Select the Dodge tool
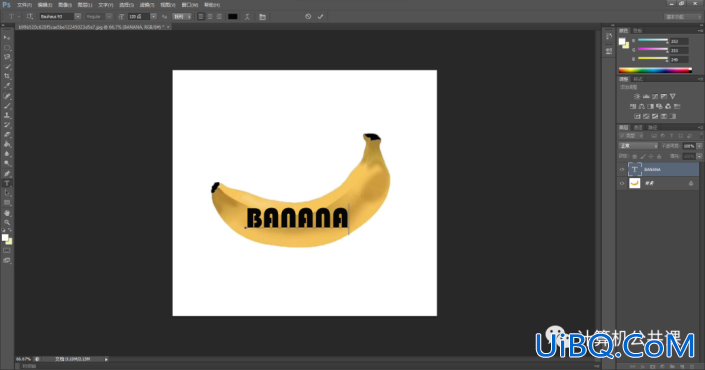 click(x=7, y=164)
